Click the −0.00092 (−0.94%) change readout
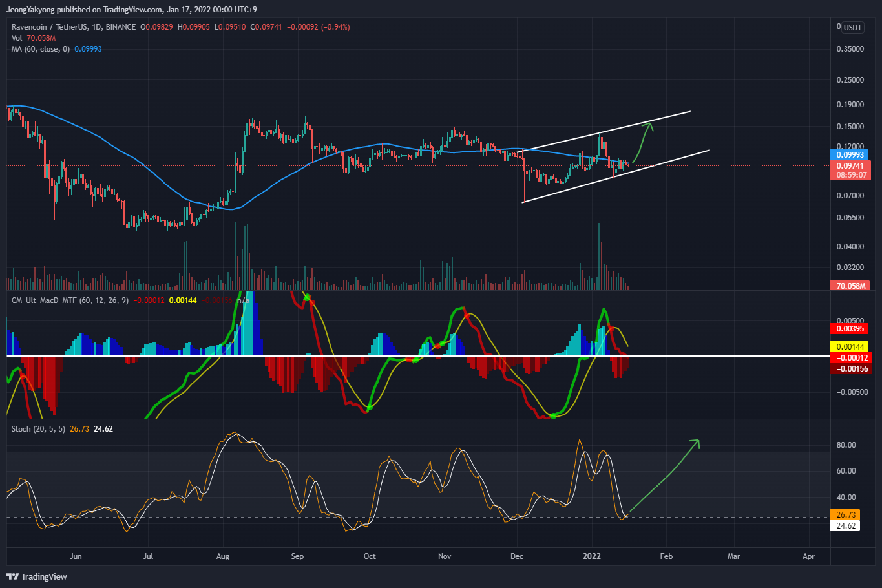The width and height of the screenshot is (882, 588). 319,27
